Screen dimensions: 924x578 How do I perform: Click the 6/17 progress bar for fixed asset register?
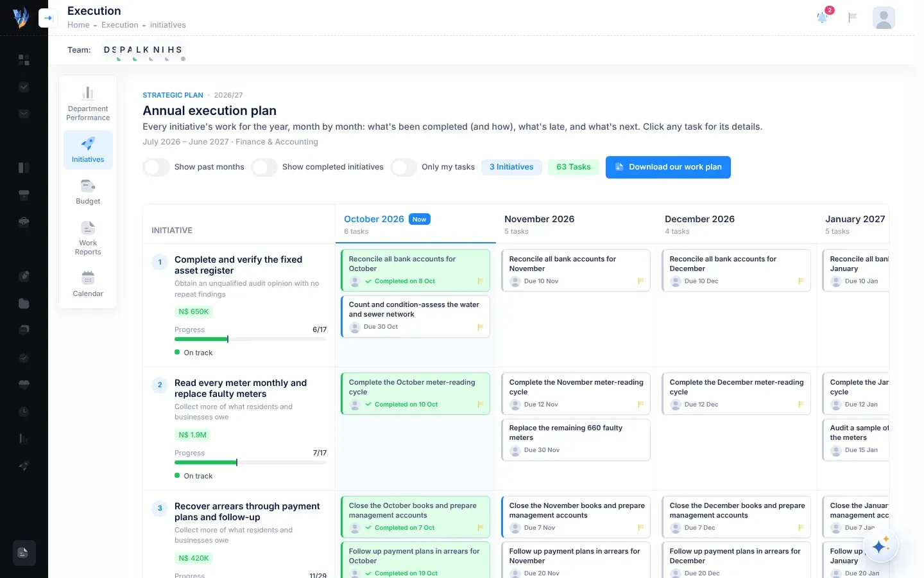coord(250,339)
